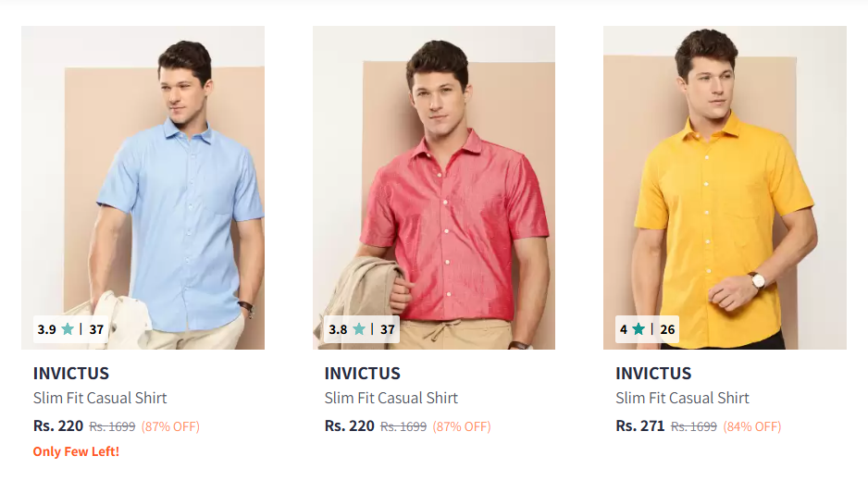This screenshot has width=868, height=493.
Task: Click INVICTUS brand name under red shirt
Action: [x=362, y=374]
